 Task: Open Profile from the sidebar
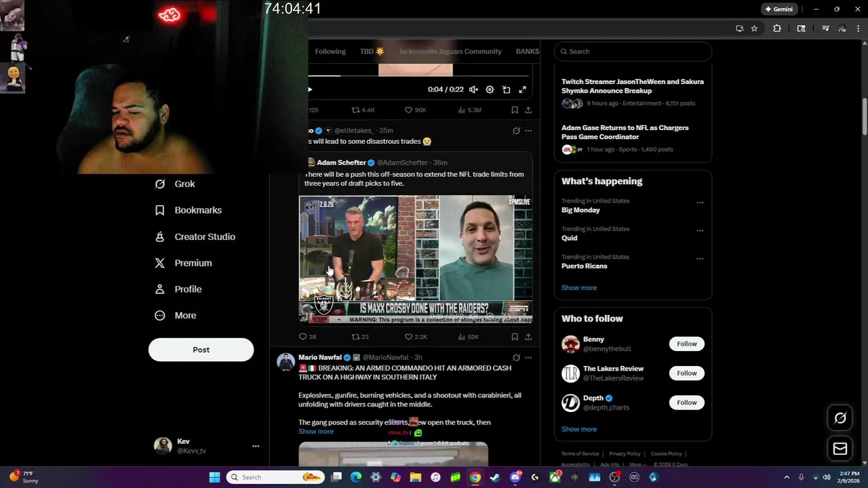(178, 289)
